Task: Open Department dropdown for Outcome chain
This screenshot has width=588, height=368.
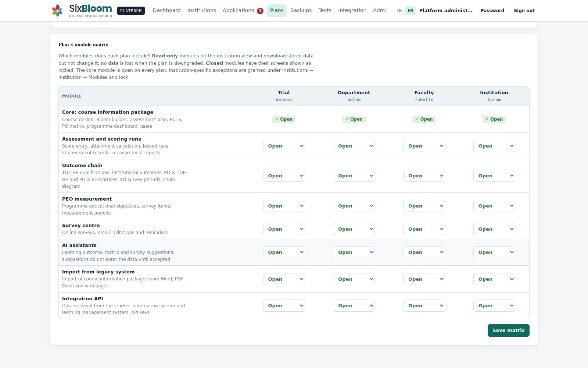Action: pyautogui.click(x=354, y=176)
